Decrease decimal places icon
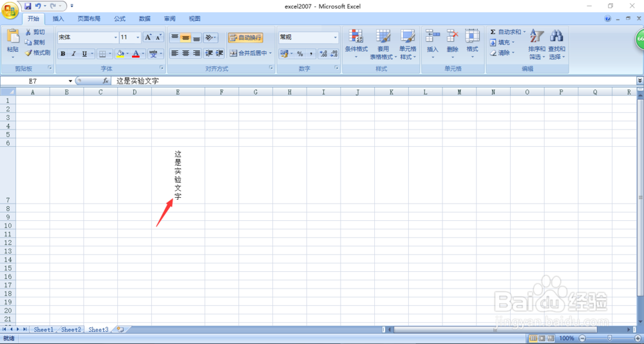This screenshot has height=344, width=644. point(334,54)
